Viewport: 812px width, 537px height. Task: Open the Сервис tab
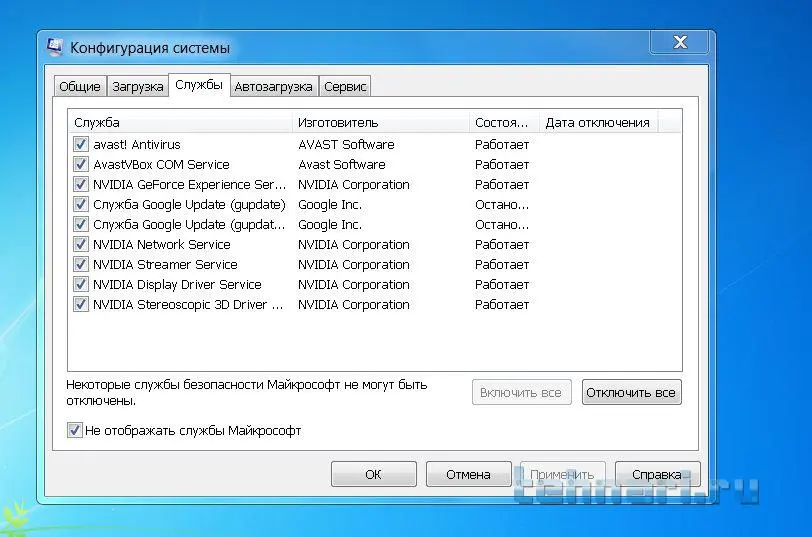tap(345, 86)
